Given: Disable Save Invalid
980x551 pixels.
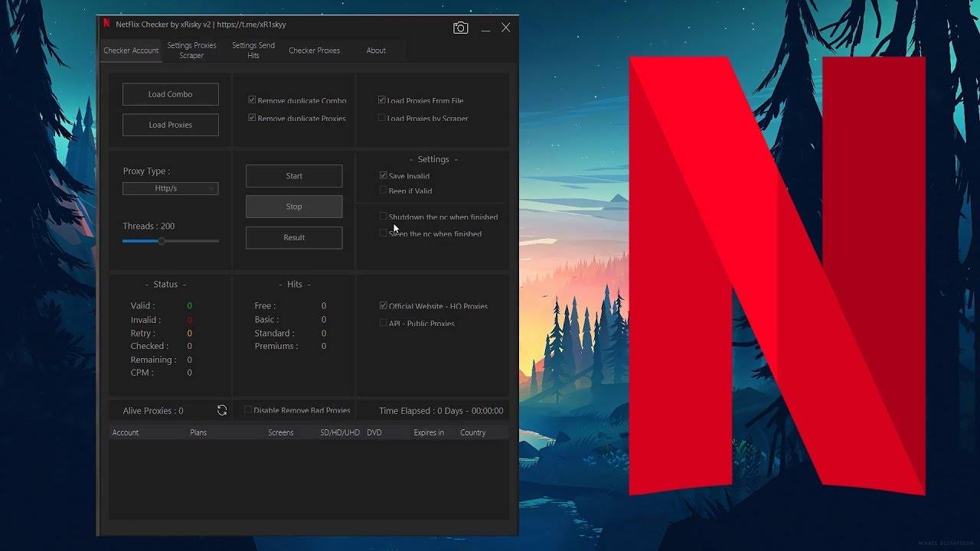Looking at the screenshot, I should (383, 175).
